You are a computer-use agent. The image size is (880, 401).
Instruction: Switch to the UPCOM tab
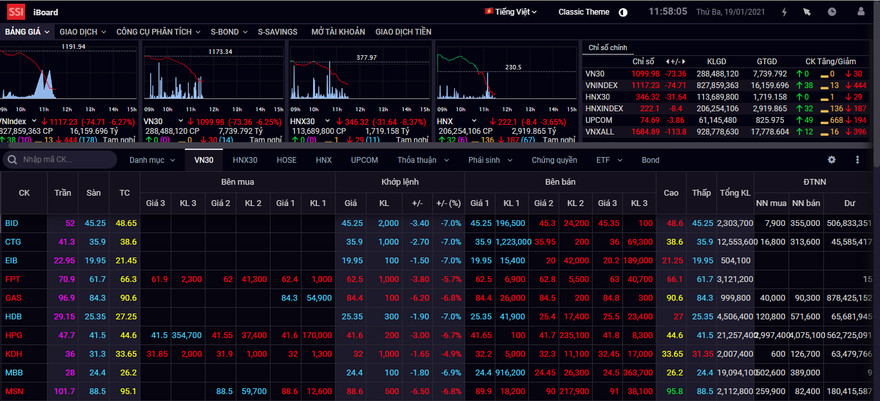(364, 160)
